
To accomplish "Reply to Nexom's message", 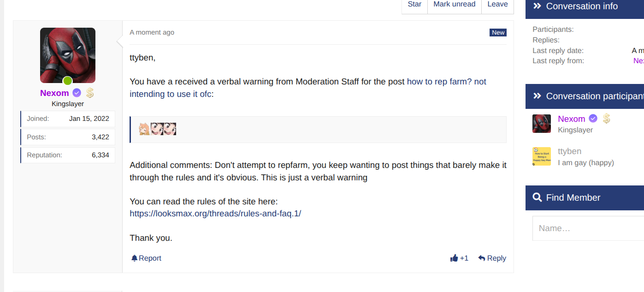I will coord(492,258).
